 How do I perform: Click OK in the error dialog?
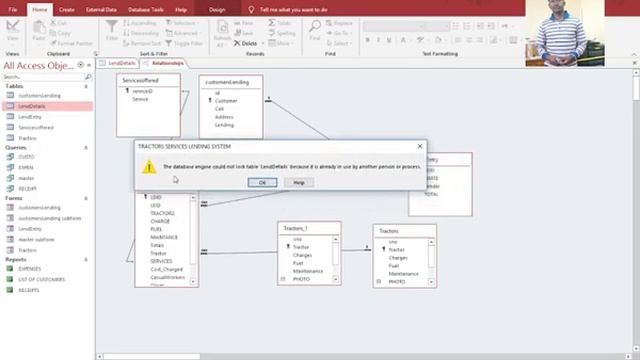coord(262,182)
